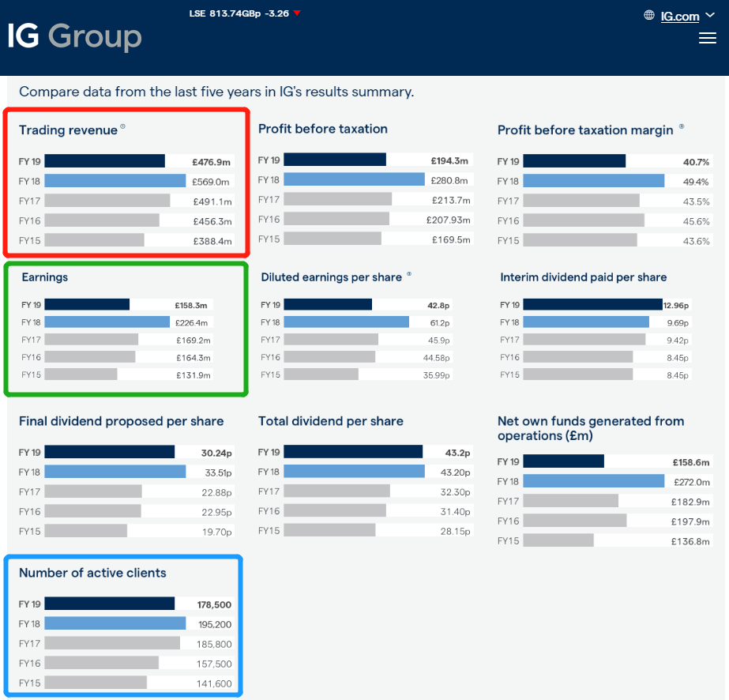Select the Total dividend per share heading
The image size is (729, 700).
pyautogui.click(x=331, y=421)
